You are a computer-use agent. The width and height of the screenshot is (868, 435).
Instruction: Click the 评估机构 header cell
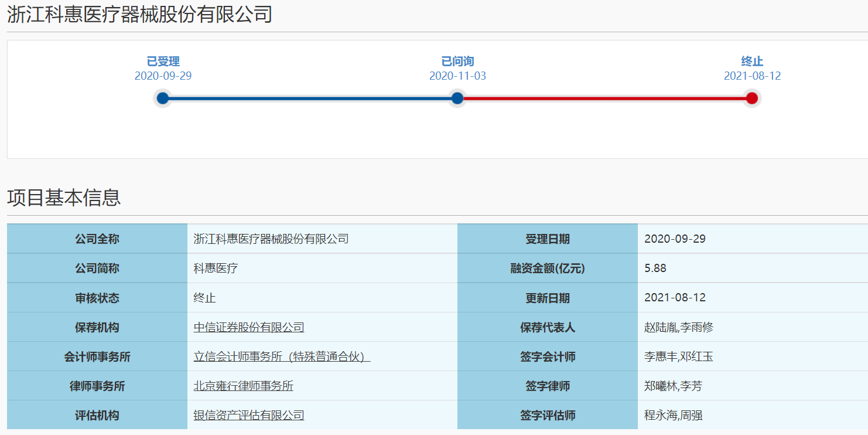point(97,416)
